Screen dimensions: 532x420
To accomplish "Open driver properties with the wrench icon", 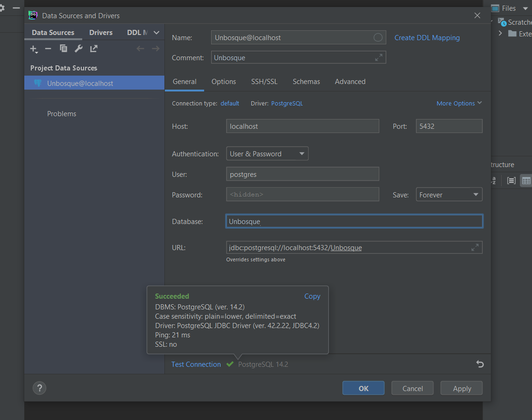I will click(x=78, y=49).
